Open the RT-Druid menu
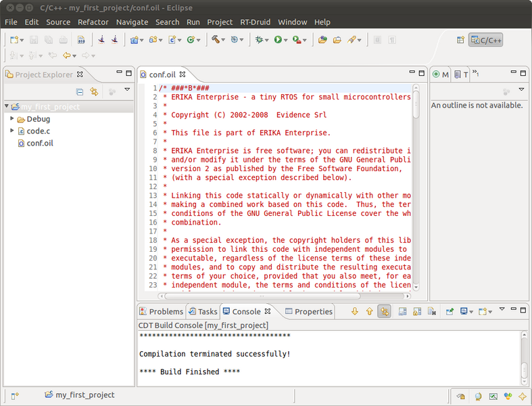The image size is (532, 406). 255,22
